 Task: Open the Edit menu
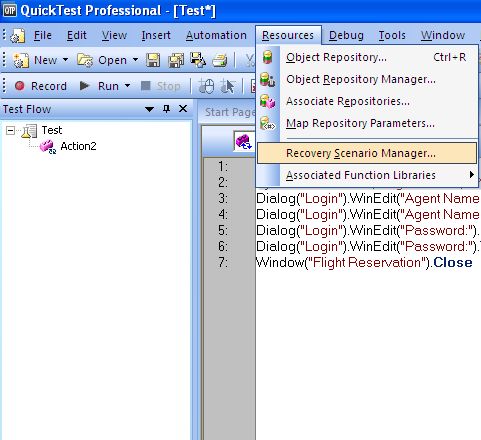click(x=77, y=35)
